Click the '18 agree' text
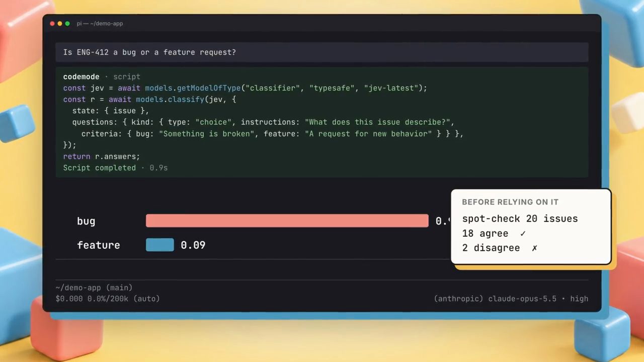This screenshot has width=644, height=362. coord(485,234)
